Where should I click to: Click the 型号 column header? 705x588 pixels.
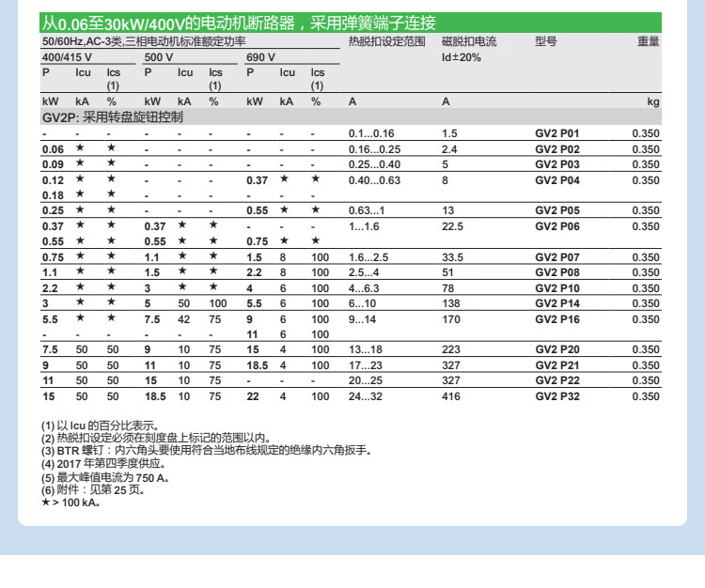(x=546, y=41)
